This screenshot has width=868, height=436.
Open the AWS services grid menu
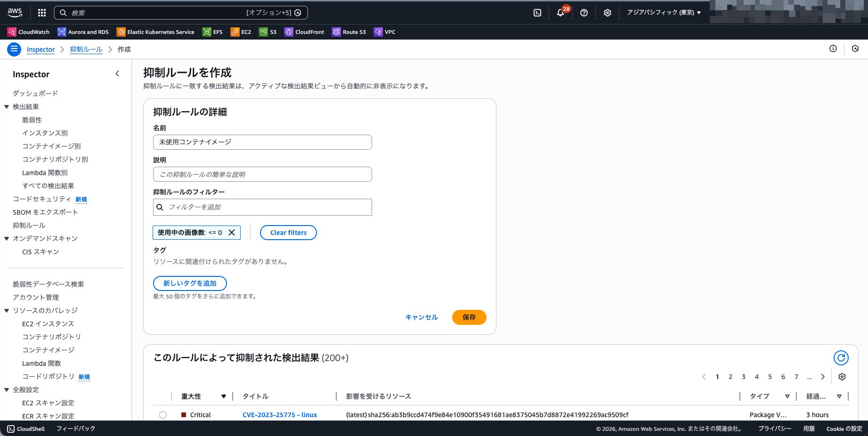point(42,13)
